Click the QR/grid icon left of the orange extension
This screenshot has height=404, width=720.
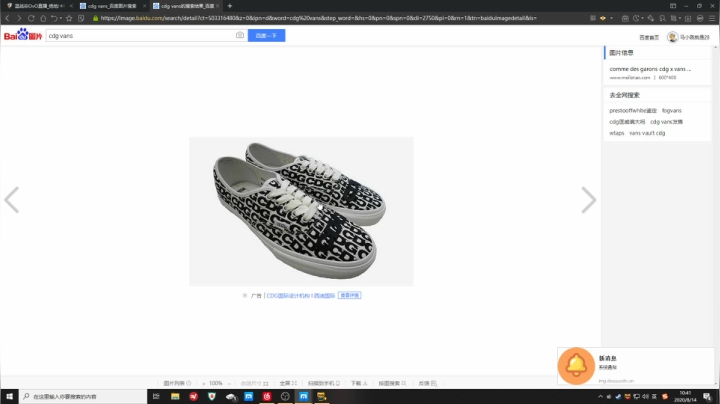click(x=593, y=18)
